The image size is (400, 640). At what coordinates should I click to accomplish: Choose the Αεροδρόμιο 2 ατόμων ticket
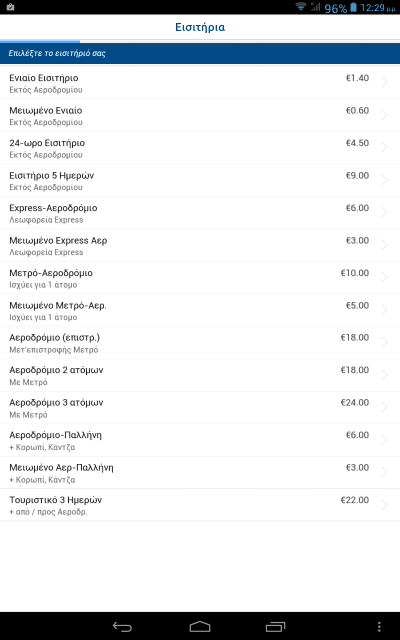(200, 376)
